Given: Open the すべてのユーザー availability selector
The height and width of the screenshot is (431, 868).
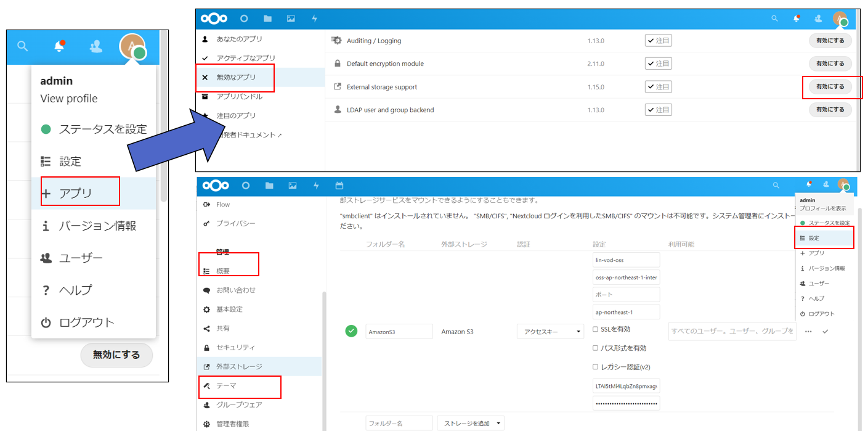Looking at the screenshot, I should click(732, 332).
